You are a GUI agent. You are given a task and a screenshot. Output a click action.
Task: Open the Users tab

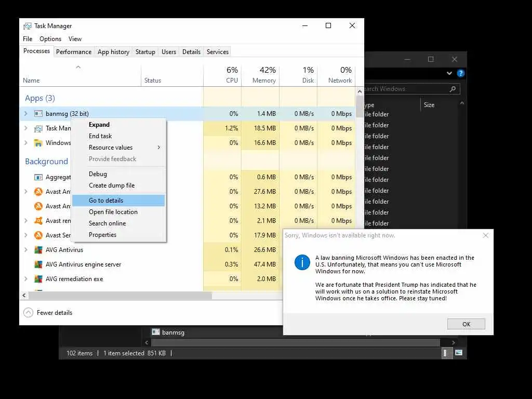point(169,52)
